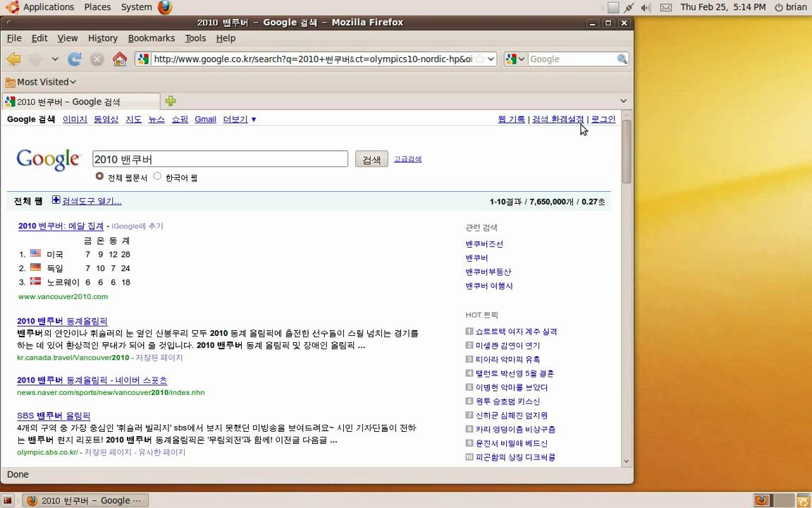Click the mail envelope indicator icon

tap(666, 7)
